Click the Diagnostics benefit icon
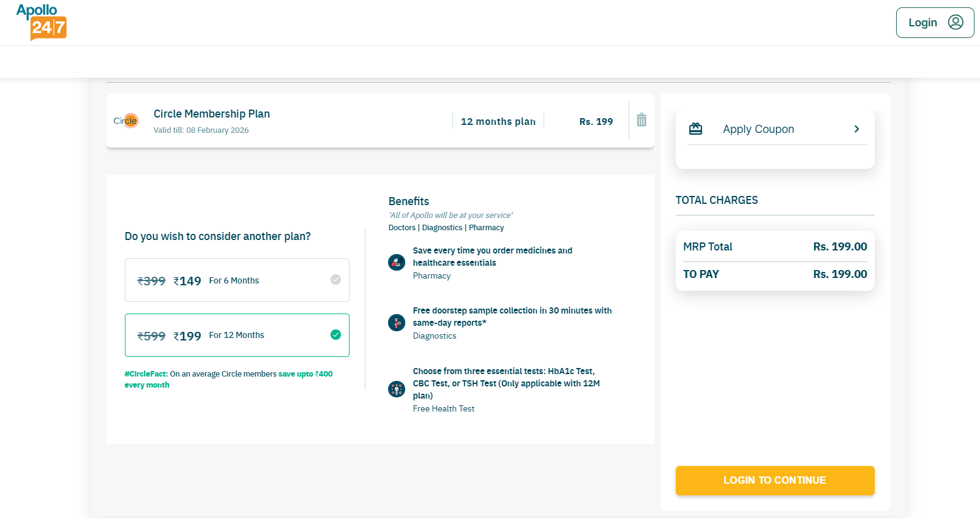 point(397,323)
